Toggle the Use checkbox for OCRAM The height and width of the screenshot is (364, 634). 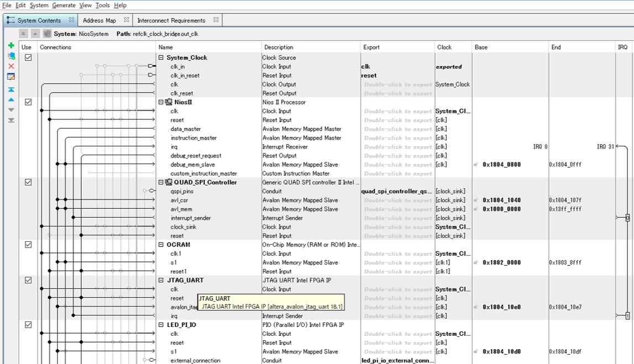(28, 245)
